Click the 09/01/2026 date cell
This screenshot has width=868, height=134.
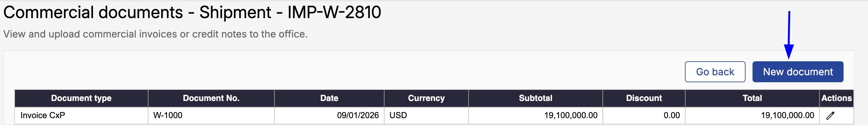click(x=358, y=116)
